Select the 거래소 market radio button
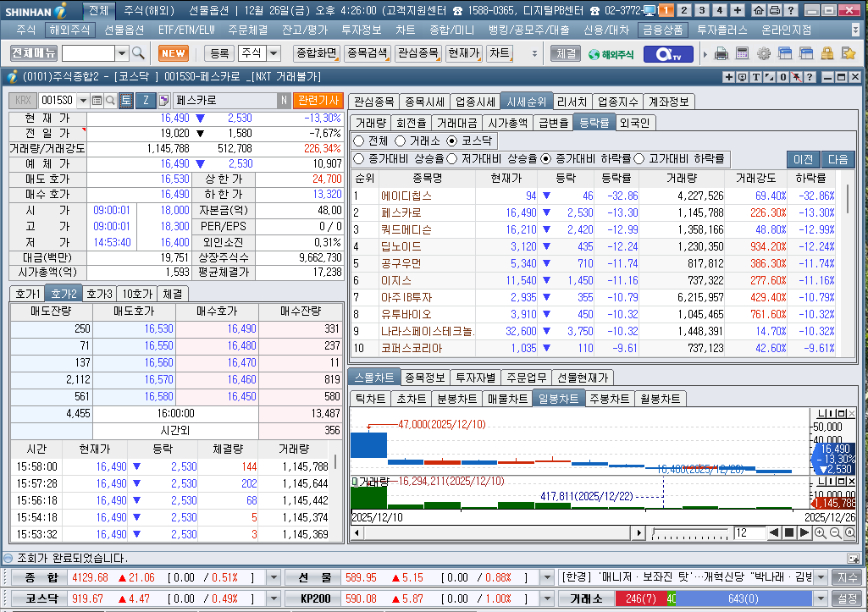This screenshot has width=868, height=612. [401, 141]
